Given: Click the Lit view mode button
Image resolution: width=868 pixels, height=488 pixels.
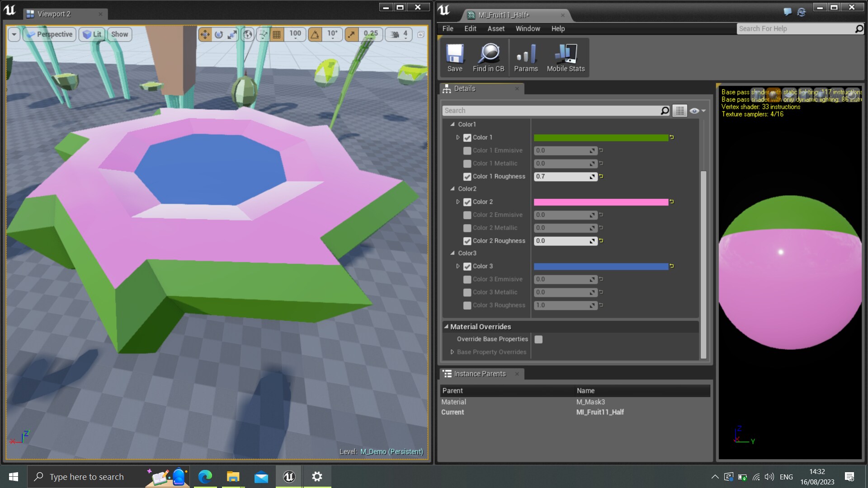Looking at the screenshot, I should [92, 34].
